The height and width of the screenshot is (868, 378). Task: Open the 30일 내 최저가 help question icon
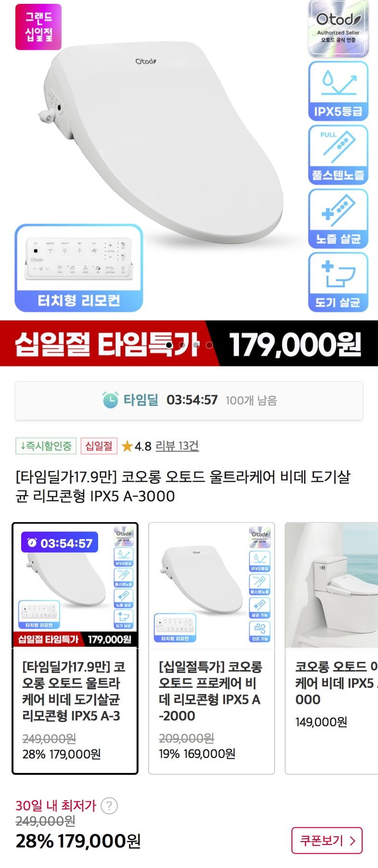coord(109,806)
